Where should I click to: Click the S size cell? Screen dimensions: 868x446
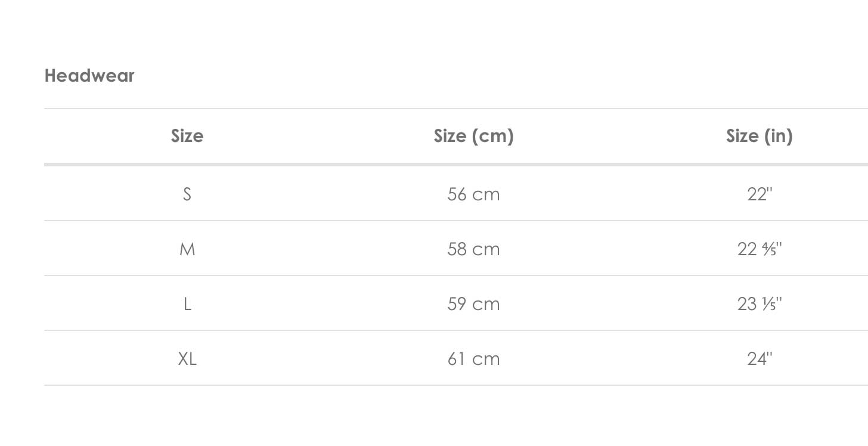tap(187, 194)
